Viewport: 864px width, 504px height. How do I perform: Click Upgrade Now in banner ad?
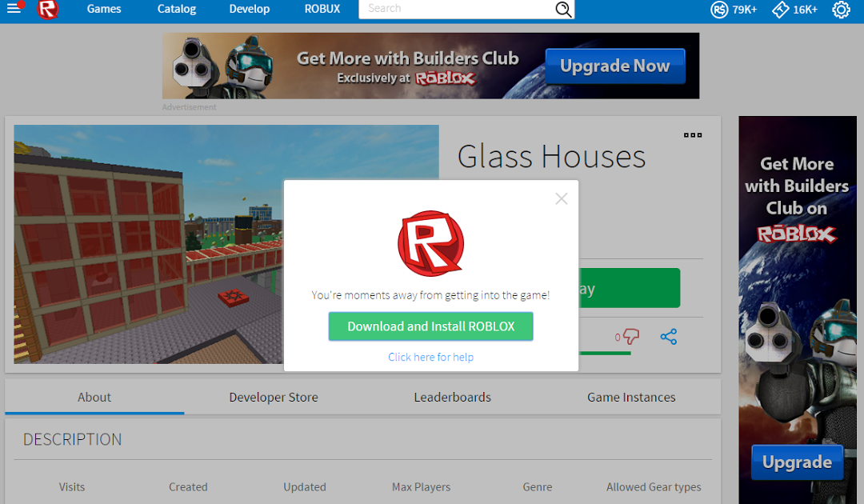coord(615,66)
